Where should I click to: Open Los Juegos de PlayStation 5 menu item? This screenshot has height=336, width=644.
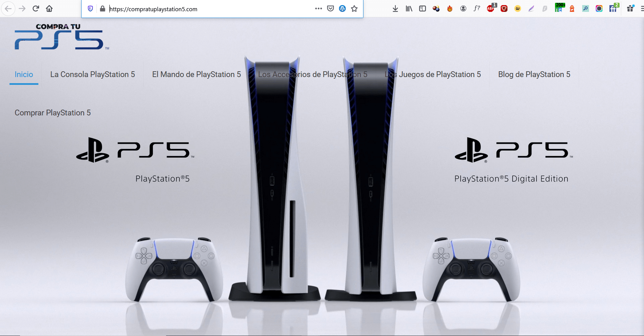click(x=433, y=74)
